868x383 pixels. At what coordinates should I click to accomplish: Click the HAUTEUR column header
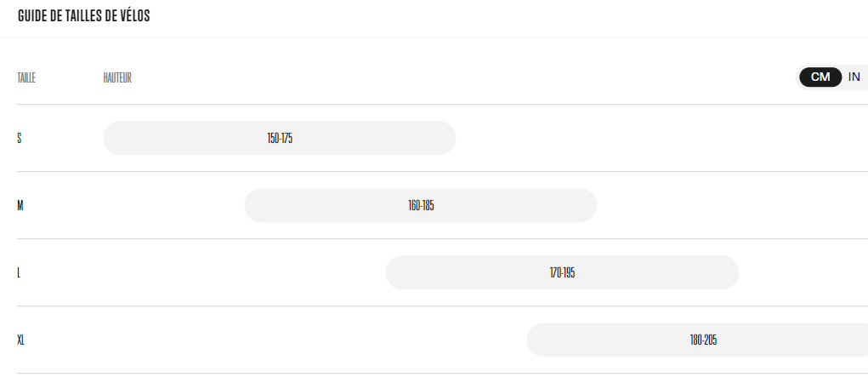pos(117,77)
